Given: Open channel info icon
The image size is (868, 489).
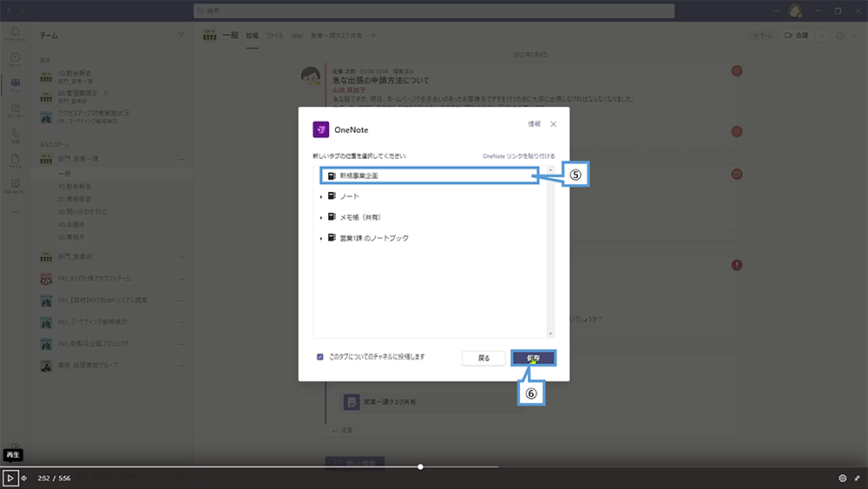Looking at the screenshot, I should click(x=840, y=36).
